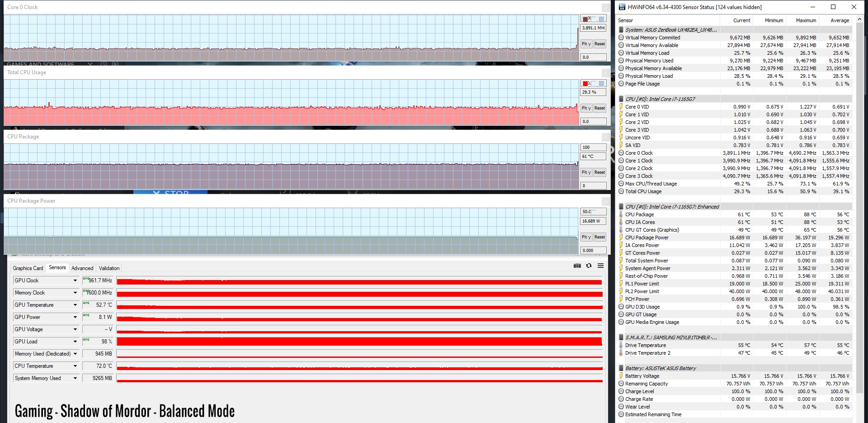Open the GPU Load sensor dropdown
The height and width of the screenshot is (423, 868).
point(75,342)
